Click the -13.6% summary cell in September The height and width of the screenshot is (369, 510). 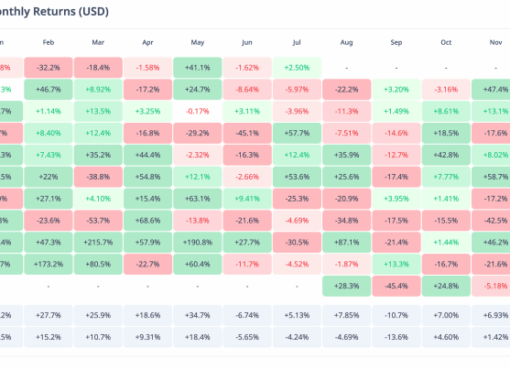coord(396,337)
